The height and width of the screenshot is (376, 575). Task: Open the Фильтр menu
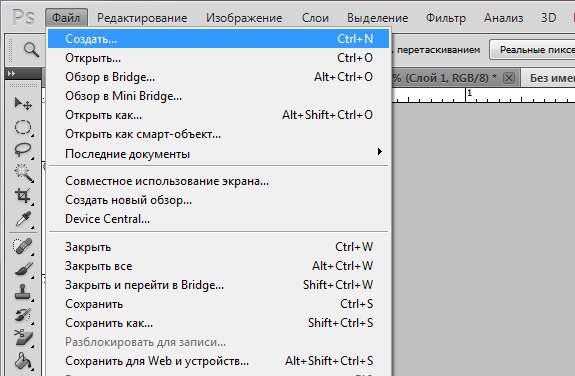[x=446, y=18]
